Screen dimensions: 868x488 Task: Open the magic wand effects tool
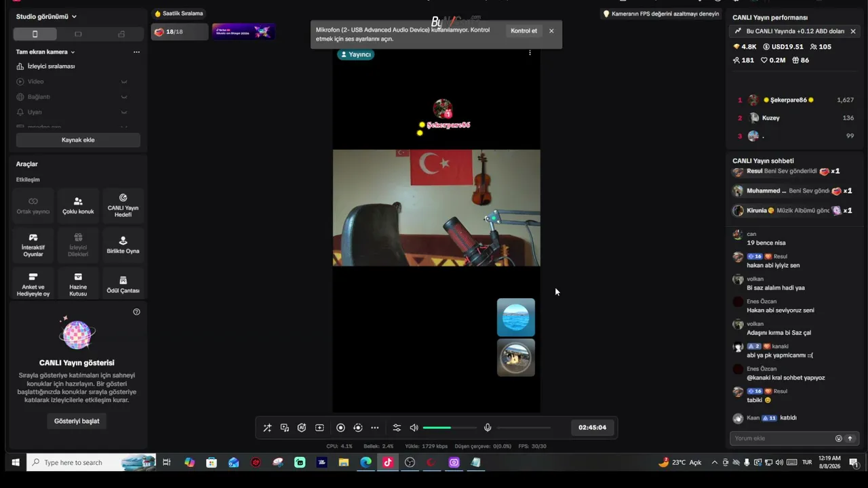[267, 428]
